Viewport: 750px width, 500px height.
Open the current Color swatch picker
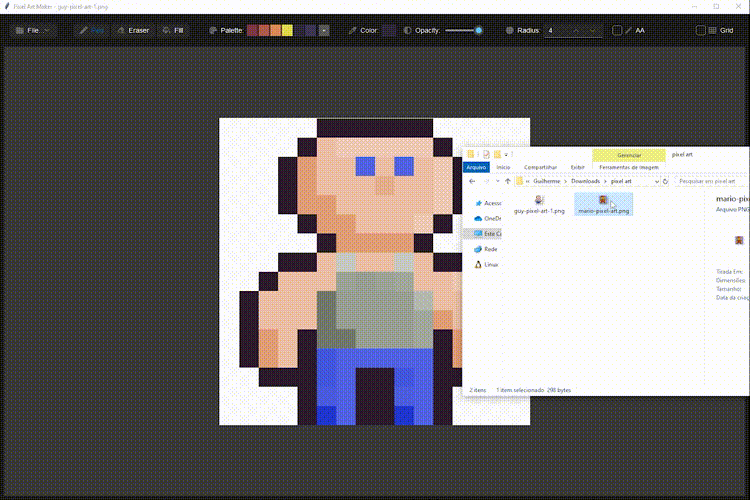click(389, 30)
